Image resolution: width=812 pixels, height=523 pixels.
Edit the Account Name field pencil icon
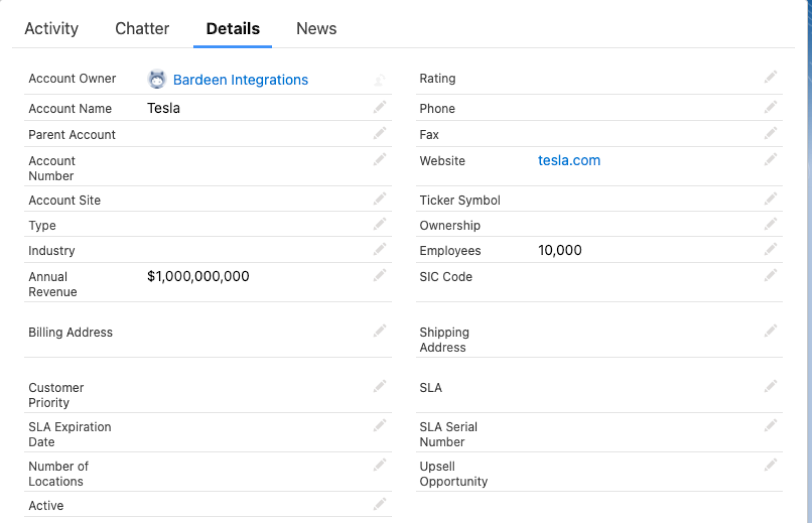(380, 107)
